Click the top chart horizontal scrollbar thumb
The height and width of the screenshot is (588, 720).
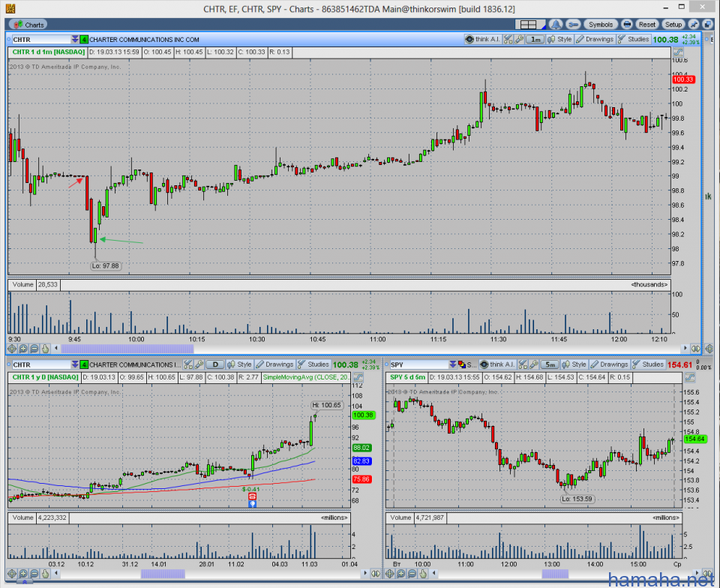[127, 349]
